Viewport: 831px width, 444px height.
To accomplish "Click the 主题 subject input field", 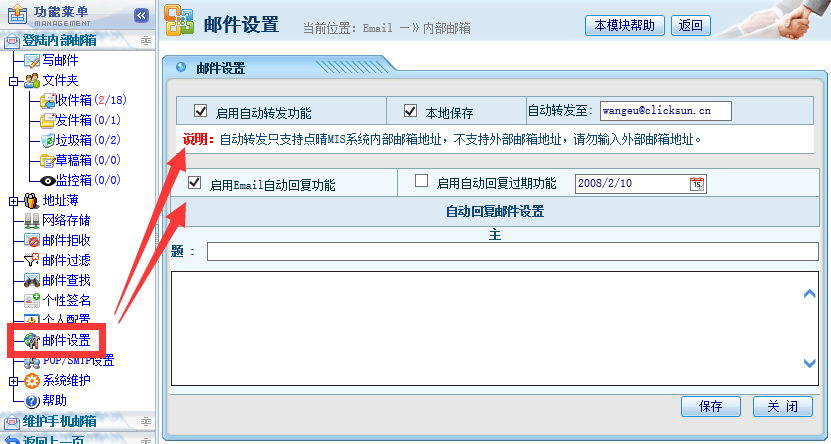I will (x=512, y=251).
